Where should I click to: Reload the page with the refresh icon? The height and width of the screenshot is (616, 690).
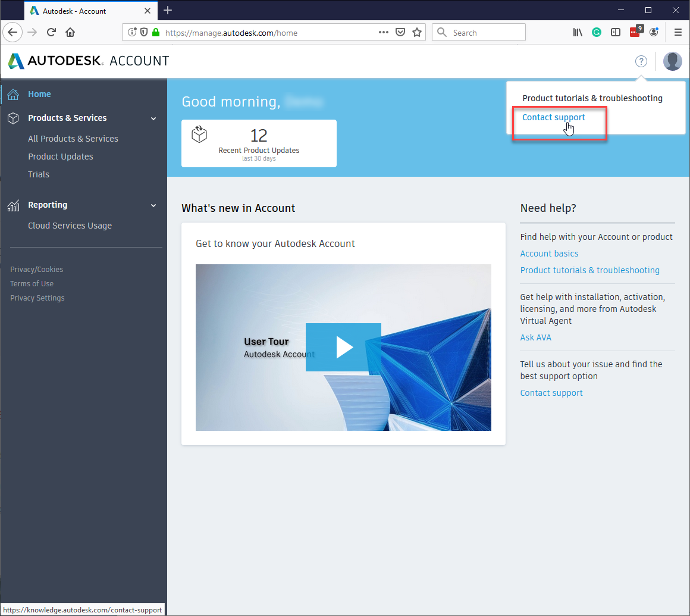(x=51, y=32)
